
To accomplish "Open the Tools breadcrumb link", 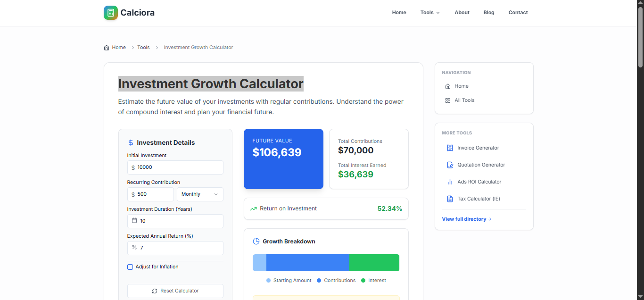I will (x=143, y=47).
